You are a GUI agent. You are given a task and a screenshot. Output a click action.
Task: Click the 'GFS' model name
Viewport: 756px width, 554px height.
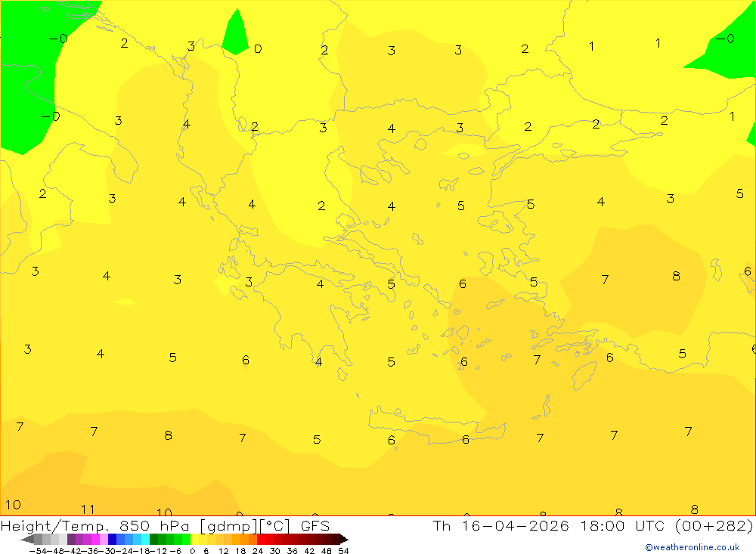tap(315, 525)
